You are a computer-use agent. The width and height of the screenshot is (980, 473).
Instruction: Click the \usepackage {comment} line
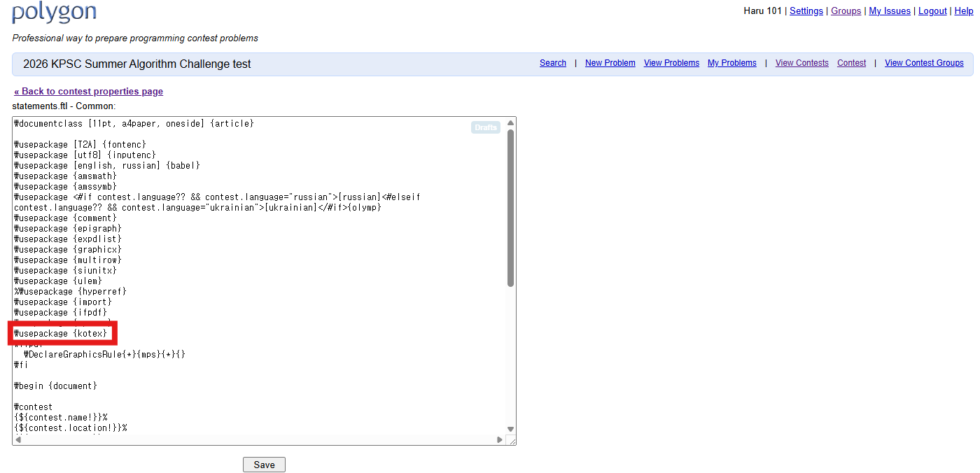[x=66, y=218]
